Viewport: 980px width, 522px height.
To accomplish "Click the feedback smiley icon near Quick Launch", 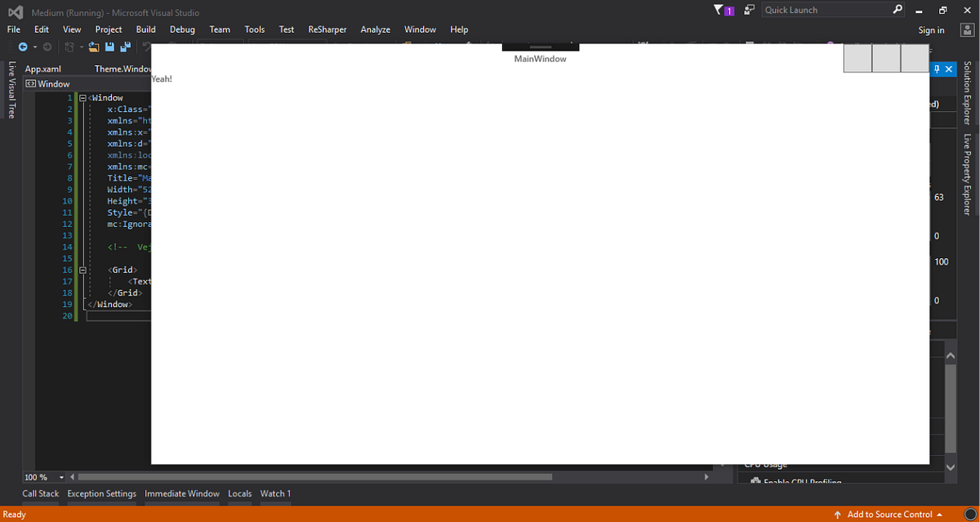I will point(749,9).
